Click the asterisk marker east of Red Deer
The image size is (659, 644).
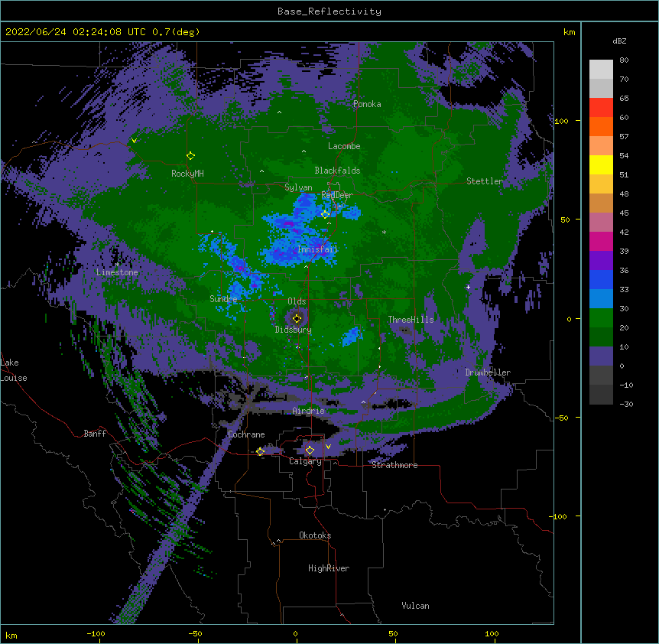[x=384, y=232]
